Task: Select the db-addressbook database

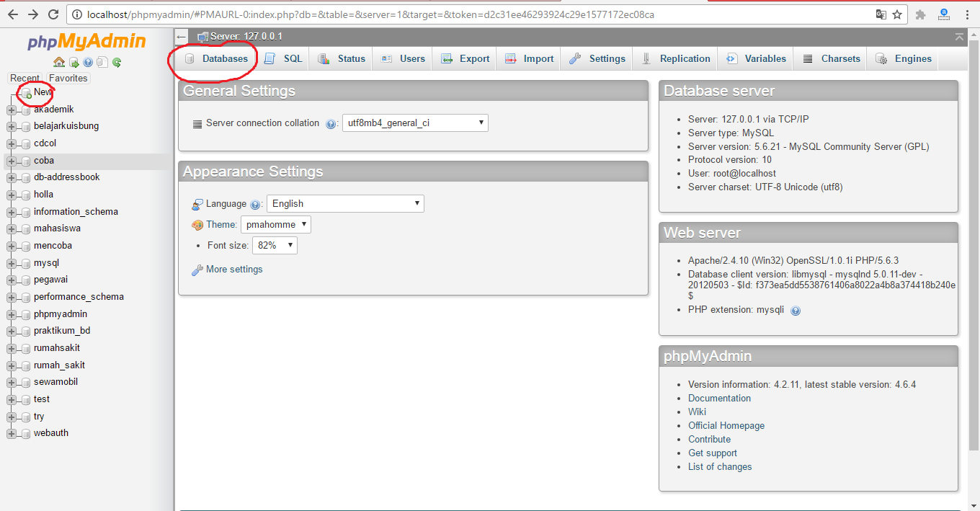Action: (x=67, y=177)
